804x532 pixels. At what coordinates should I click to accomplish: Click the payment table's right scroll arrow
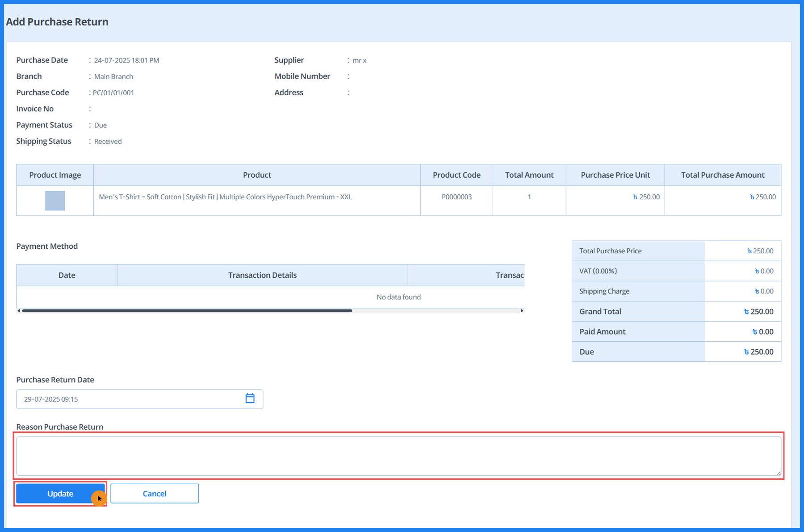click(x=522, y=310)
